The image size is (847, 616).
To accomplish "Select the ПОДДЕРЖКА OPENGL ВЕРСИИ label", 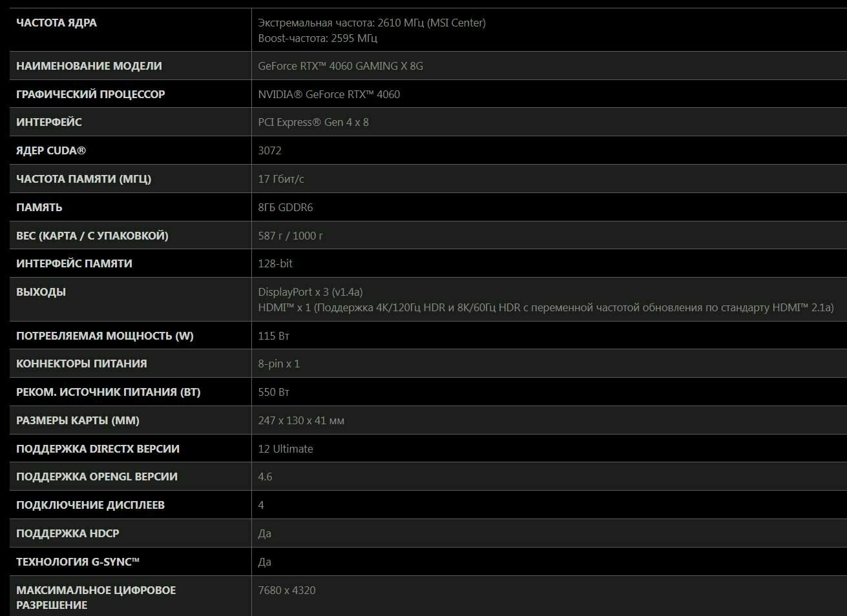I will coord(97,477).
